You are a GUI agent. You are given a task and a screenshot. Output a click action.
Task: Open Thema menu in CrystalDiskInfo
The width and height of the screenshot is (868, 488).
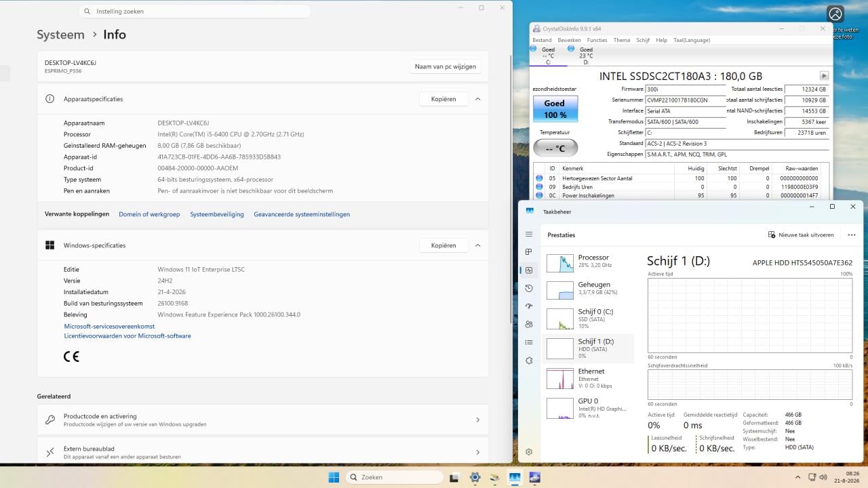coord(622,40)
